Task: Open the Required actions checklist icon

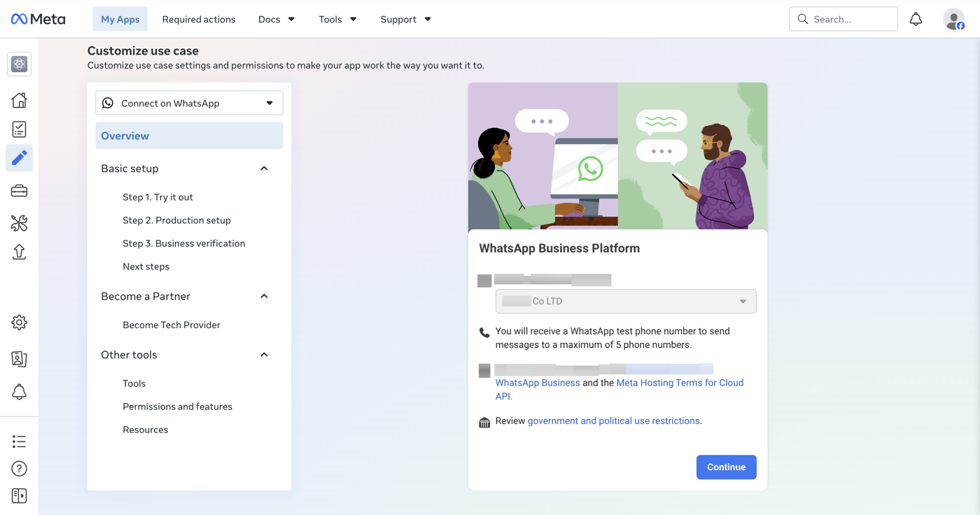Action: pyautogui.click(x=19, y=129)
